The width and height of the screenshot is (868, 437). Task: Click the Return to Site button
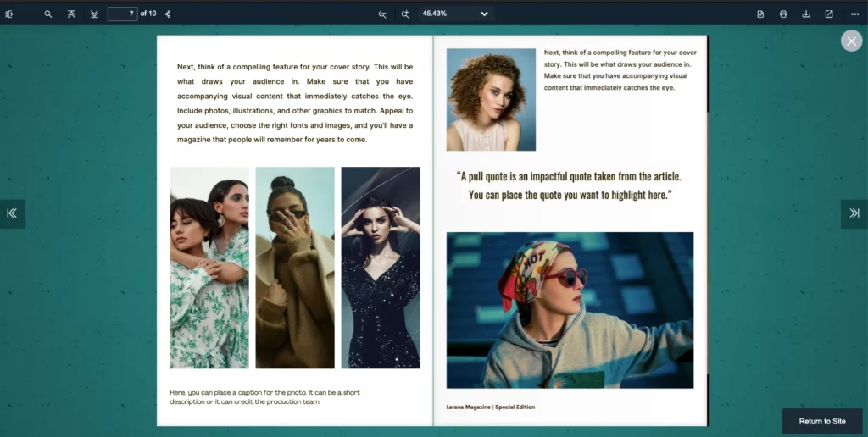pos(821,421)
